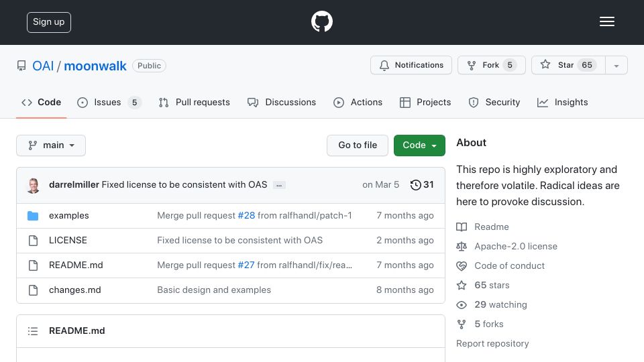Image resolution: width=644 pixels, height=362 pixels.
Task: Click the README.md heading in readme box
Action: (x=76, y=330)
